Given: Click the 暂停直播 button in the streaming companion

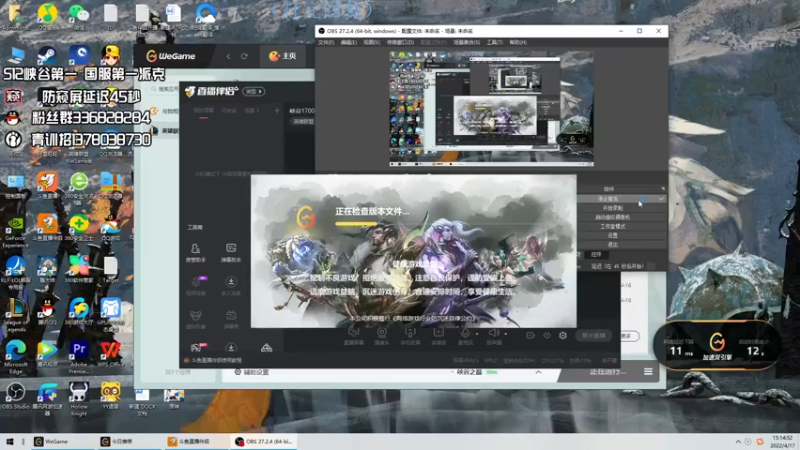Looking at the screenshot, I should click(593, 335).
